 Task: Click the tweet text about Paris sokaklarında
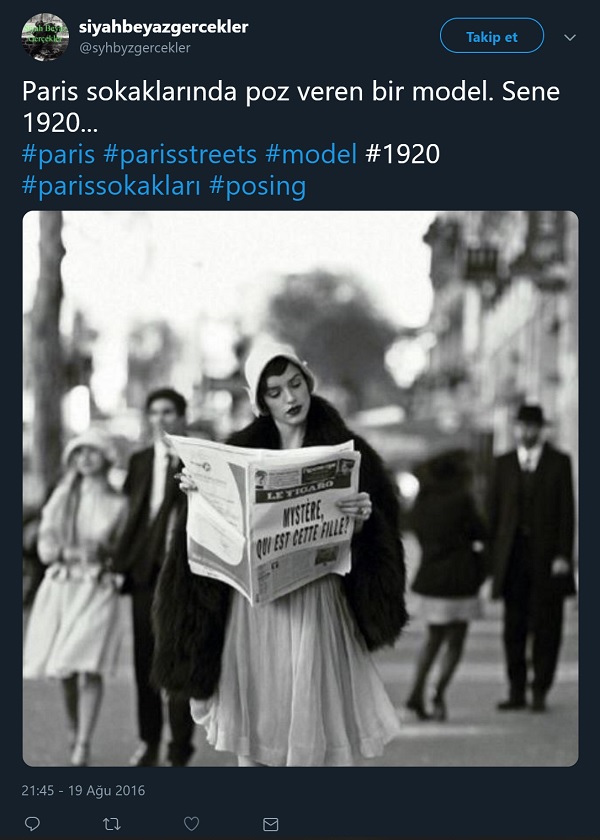click(291, 107)
